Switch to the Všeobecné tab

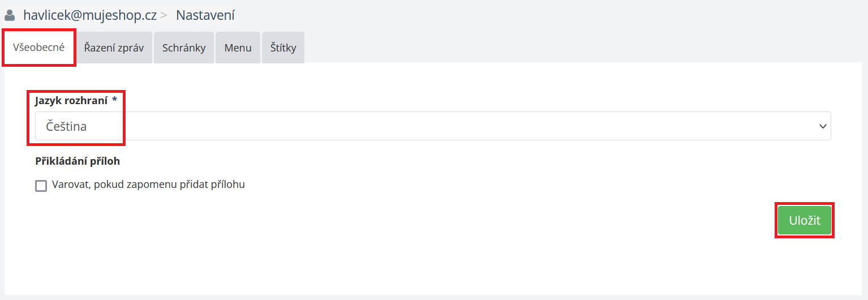pos(39,48)
